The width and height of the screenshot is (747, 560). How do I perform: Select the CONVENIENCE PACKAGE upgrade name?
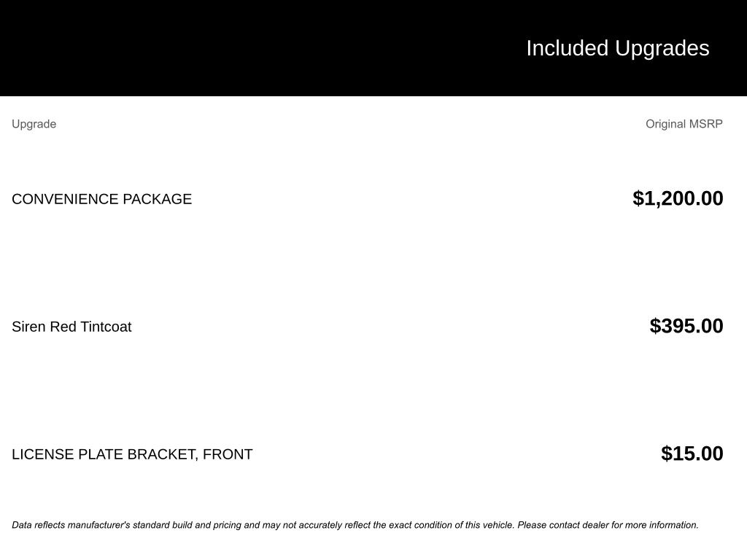(101, 199)
